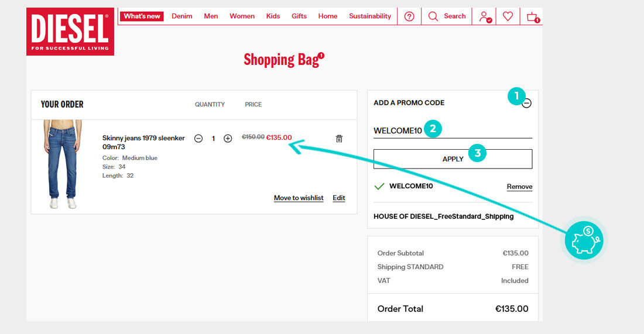Open Skinny jeans 1979 sleenker product title

click(x=143, y=142)
